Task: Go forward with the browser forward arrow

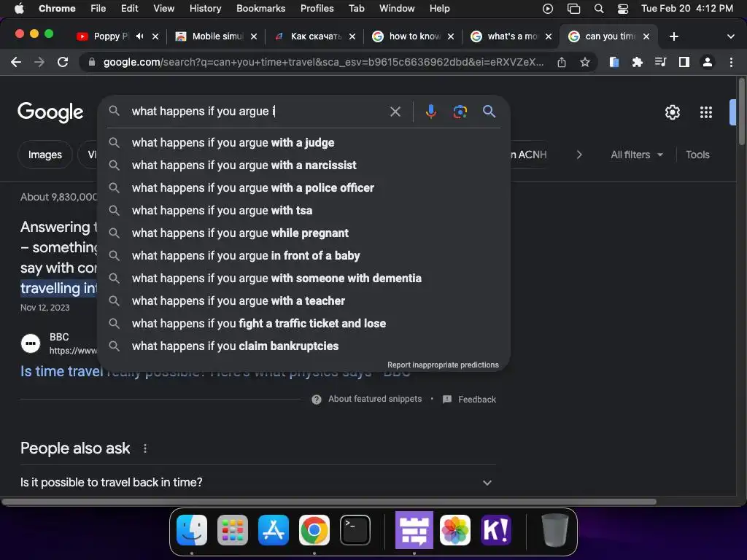Action: 39,62
